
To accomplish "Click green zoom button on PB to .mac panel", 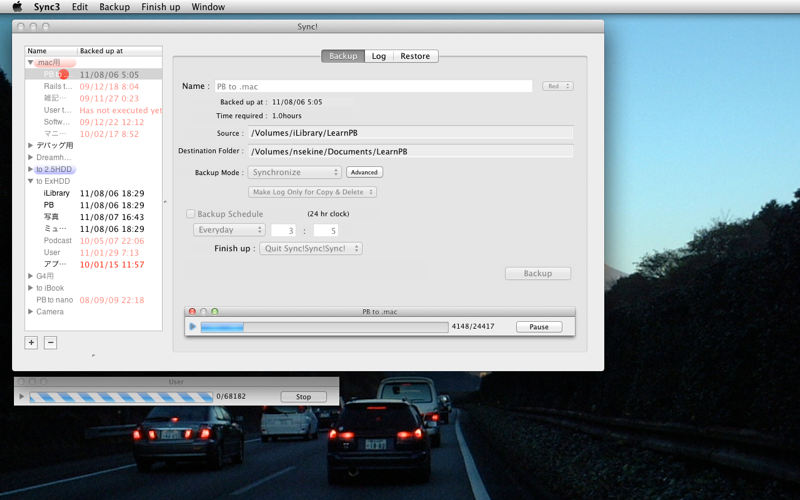I will pos(215,311).
